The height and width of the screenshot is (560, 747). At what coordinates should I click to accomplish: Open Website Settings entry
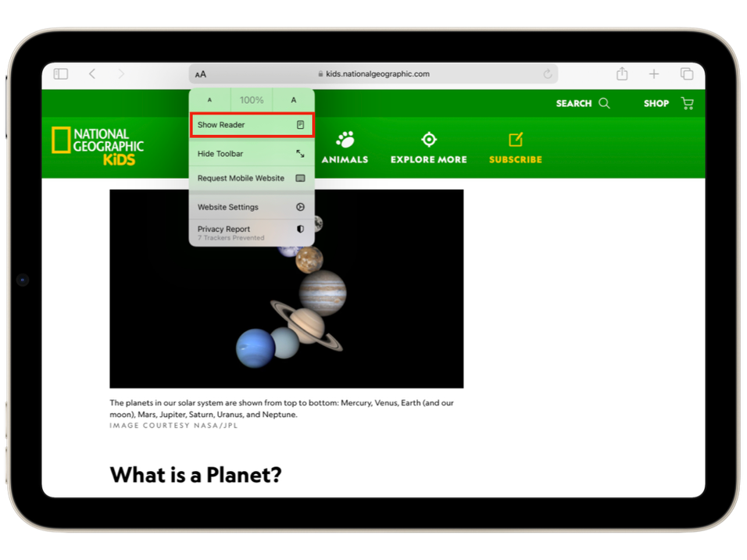252,207
